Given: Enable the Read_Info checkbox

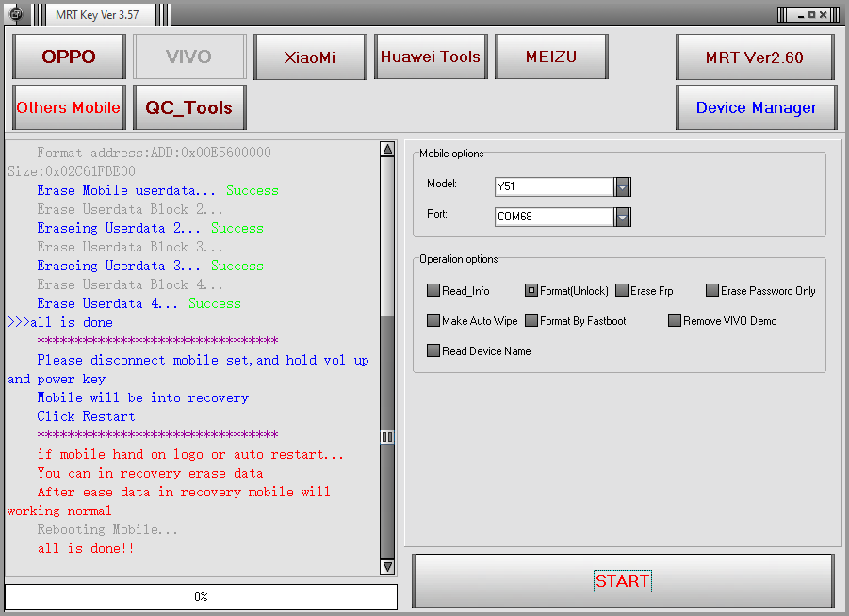Looking at the screenshot, I should tap(433, 291).
